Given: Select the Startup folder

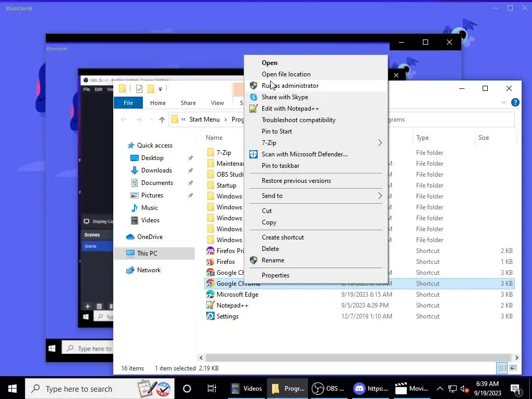Looking at the screenshot, I should click(227, 185).
